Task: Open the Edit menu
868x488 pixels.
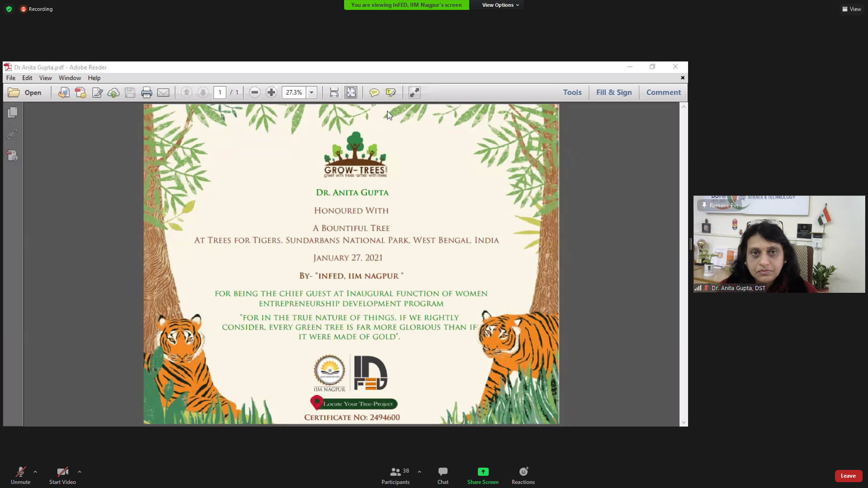Action: click(x=27, y=78)
